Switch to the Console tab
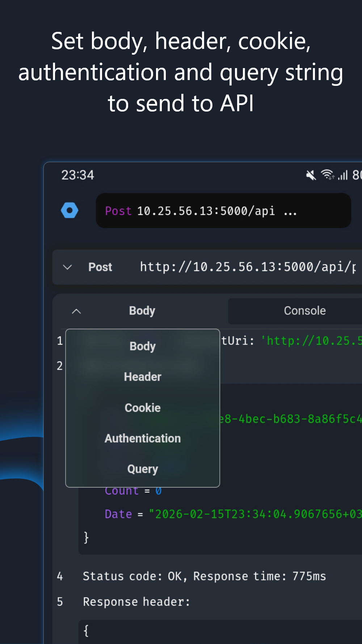Screen dimensions: 362x644 click(x=295, y=311)
